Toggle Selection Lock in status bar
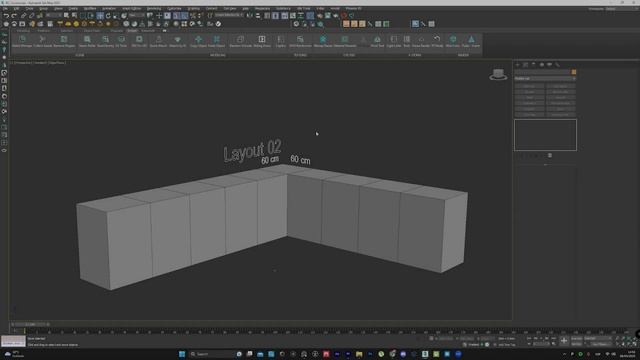Viewport: 640px width, 360px height. pos(431,338)
